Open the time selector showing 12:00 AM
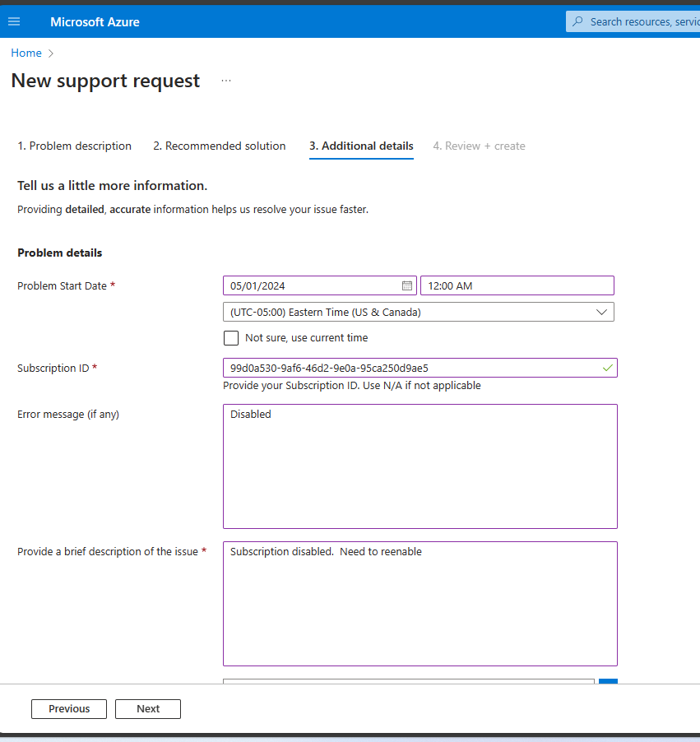Viewport: 700px width, 742px height. 517,285
